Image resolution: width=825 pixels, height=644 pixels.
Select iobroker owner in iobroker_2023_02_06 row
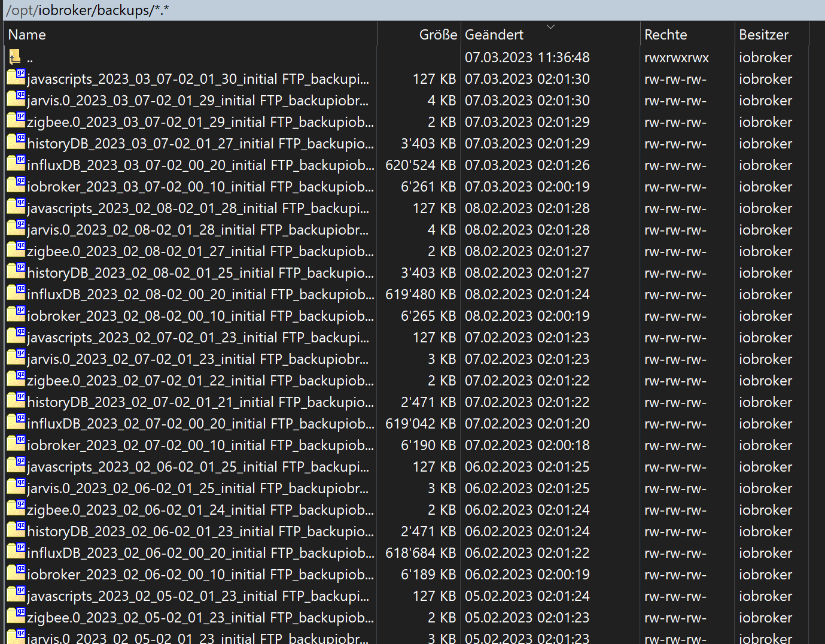coord(765,575)
